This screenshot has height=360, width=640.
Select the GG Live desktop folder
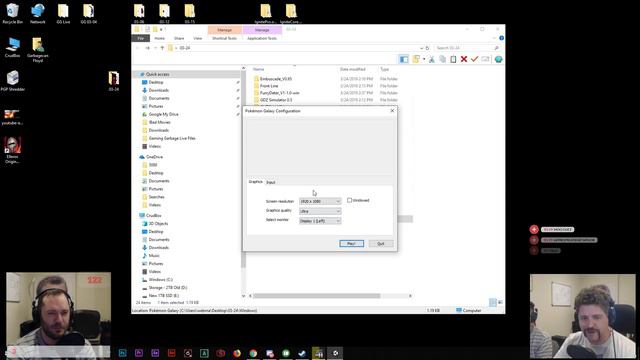pyautogui.click(x=63, y=13)
